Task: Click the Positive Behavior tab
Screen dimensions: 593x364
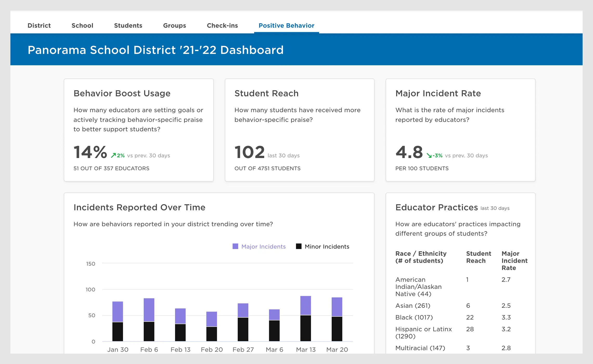Action: click(286, 25)
